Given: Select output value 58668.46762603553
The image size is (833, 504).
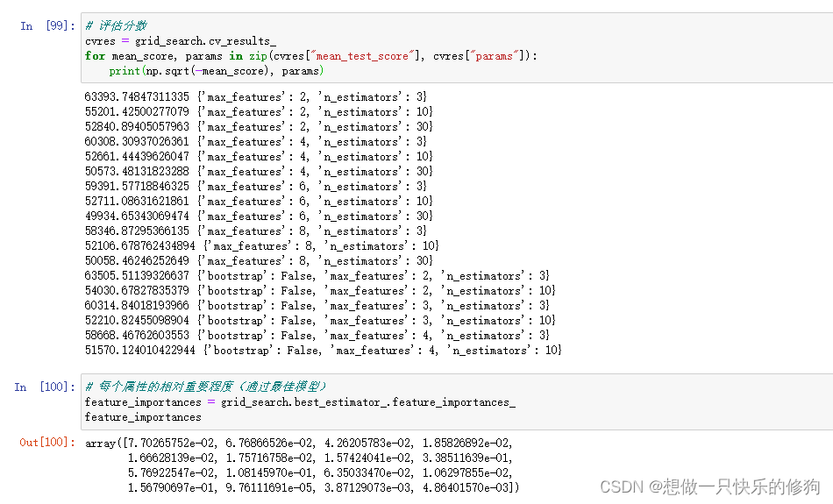Looking at the screenshot, I should [137, 335].
